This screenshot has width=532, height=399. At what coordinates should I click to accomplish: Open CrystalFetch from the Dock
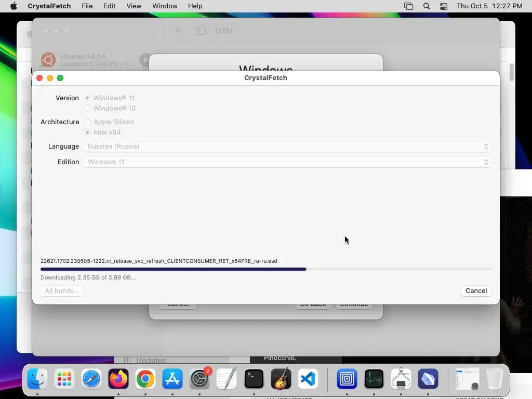coord(428,379)
